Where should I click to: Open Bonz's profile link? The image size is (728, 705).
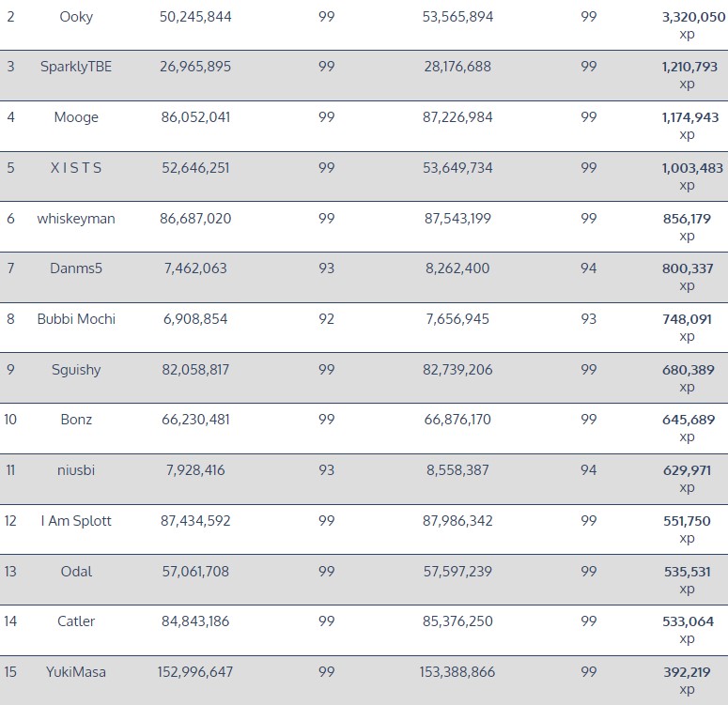tap(76, 420)
